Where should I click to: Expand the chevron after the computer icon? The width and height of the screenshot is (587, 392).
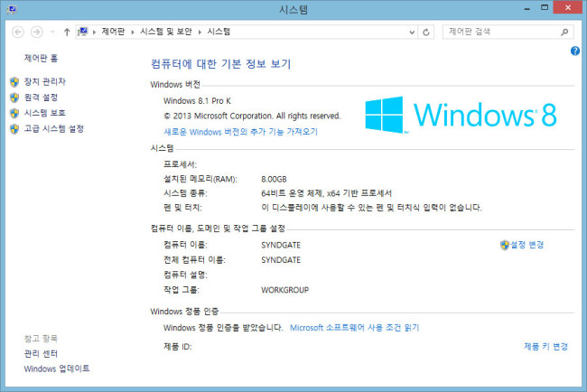click(x=94, y=33)
